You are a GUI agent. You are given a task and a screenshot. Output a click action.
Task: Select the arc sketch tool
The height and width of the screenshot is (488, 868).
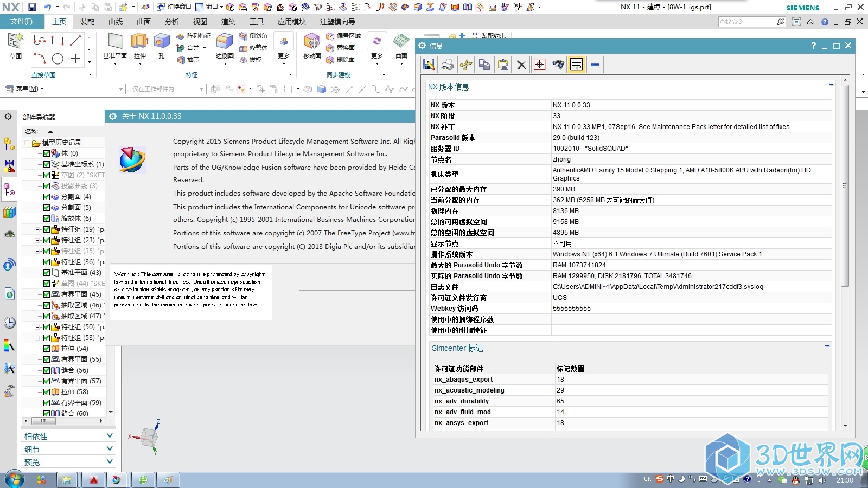click(40, 59)
